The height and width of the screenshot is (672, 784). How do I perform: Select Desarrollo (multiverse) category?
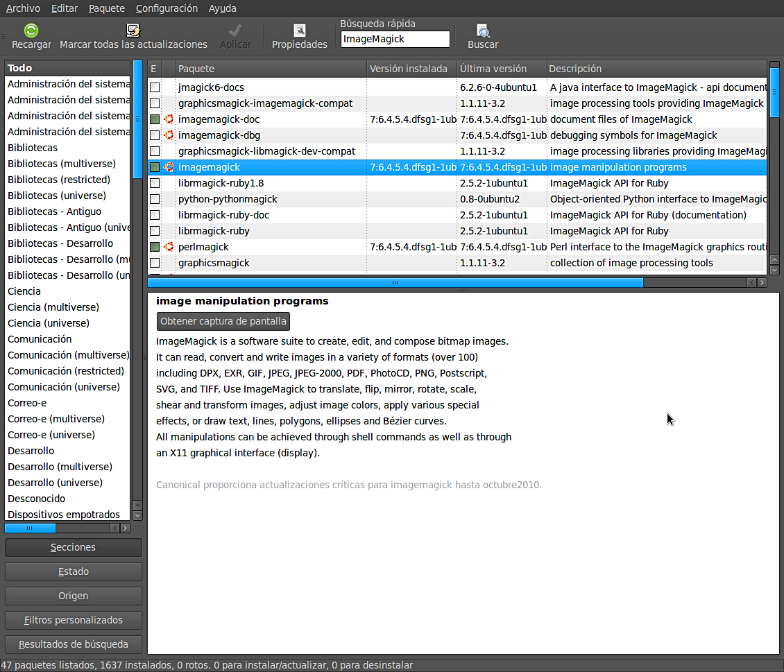point(67,467)
